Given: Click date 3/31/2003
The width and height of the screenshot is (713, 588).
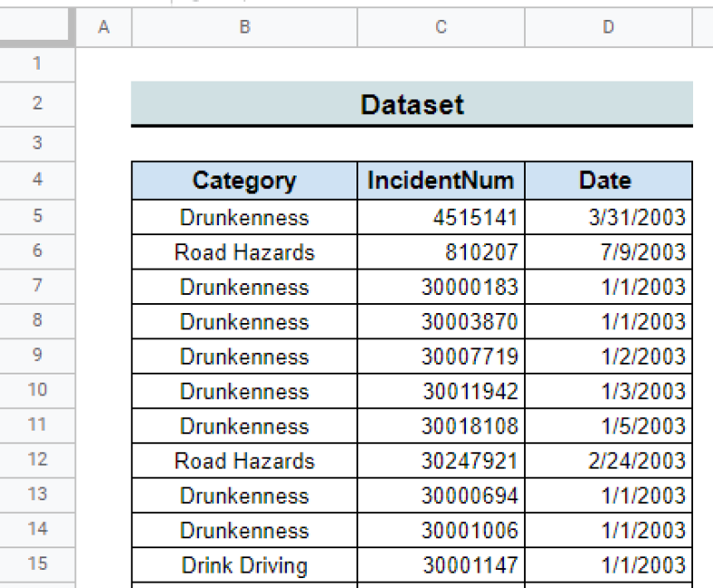Looking at the screenshot, I should [x=608, y=217].
